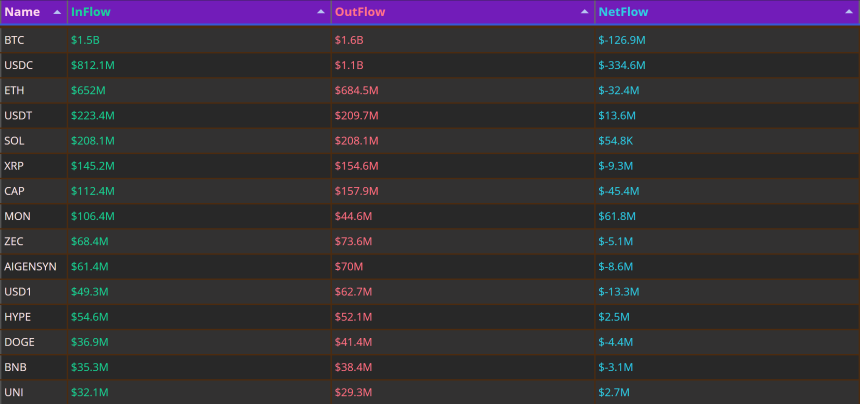Click the InFlow column header label
This screenshot has width=860, height=404.
tap(90, 12)
